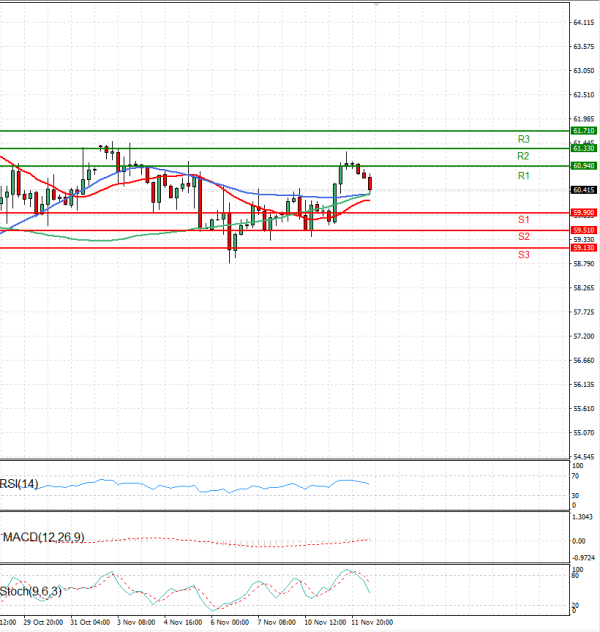Viewport: 600px width, 632px height.
Task: Click the red 59.130 price tag
Action: coord(584,247)
